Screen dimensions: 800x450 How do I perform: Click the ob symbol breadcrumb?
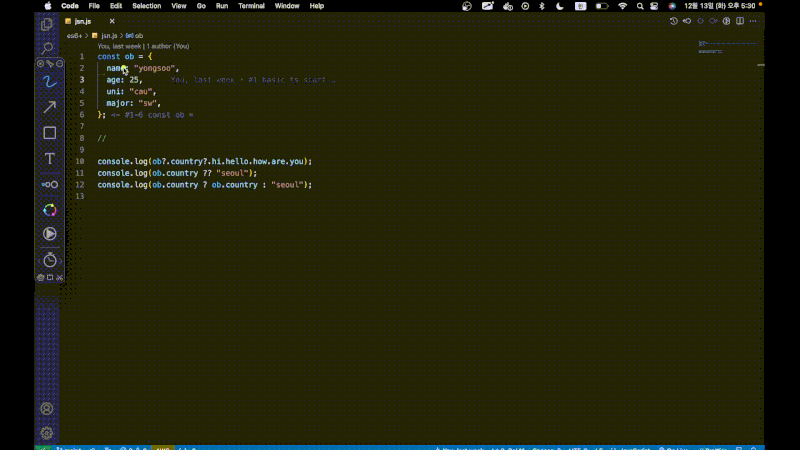tap(135, 36)
